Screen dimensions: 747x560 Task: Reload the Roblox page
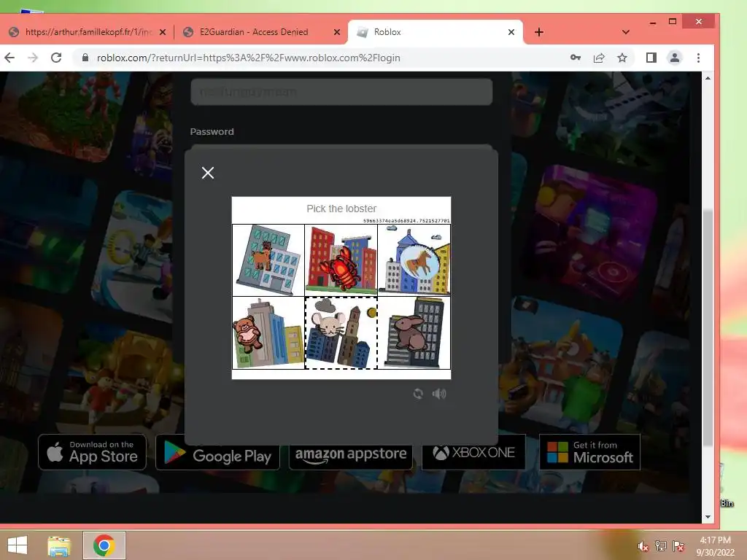pyautogui.click(x=56, y=58)
